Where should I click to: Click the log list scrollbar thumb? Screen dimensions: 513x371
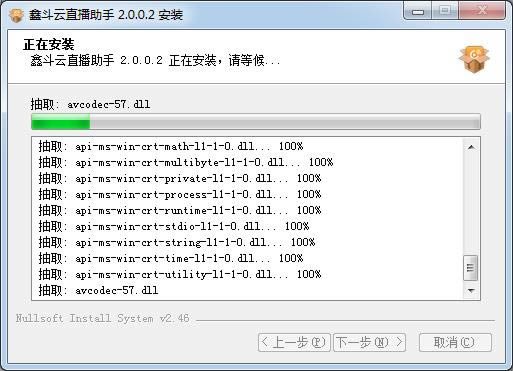[x=471, y=268]
